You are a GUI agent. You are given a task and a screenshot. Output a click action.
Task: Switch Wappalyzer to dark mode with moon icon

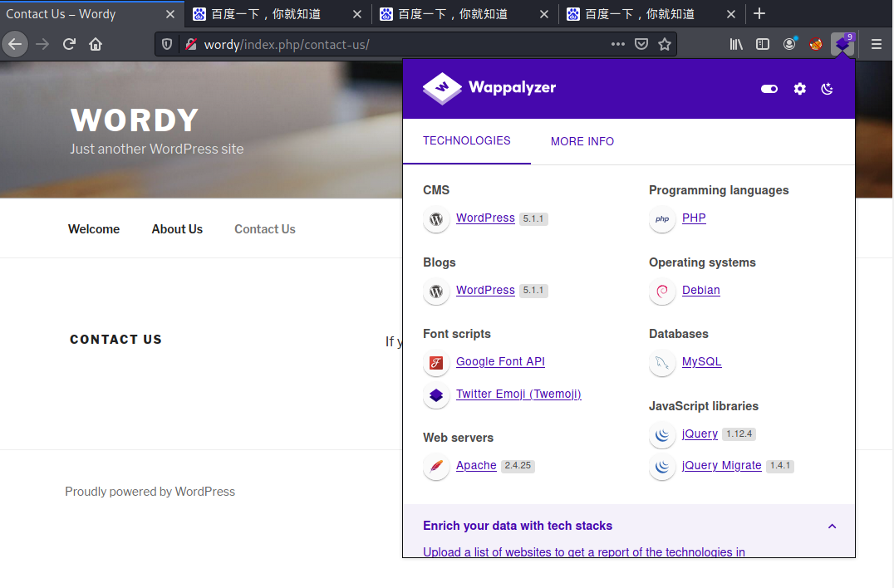tap(827, 89)
